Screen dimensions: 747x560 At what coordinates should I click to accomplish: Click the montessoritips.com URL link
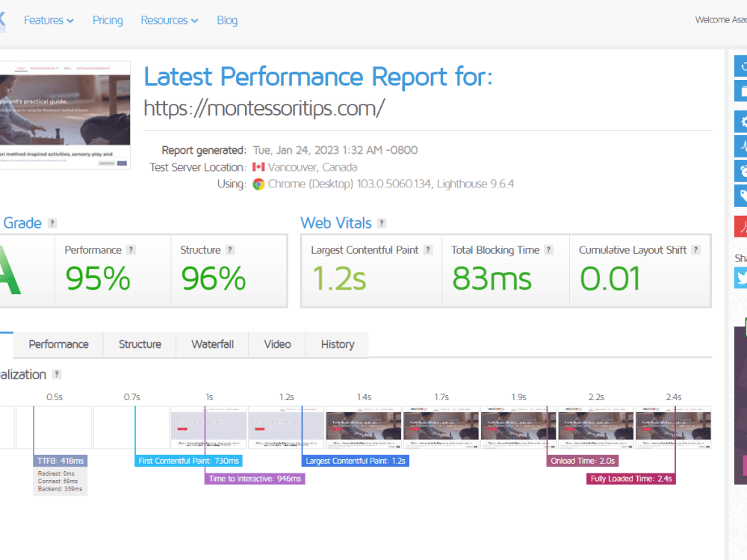(264, 108)
